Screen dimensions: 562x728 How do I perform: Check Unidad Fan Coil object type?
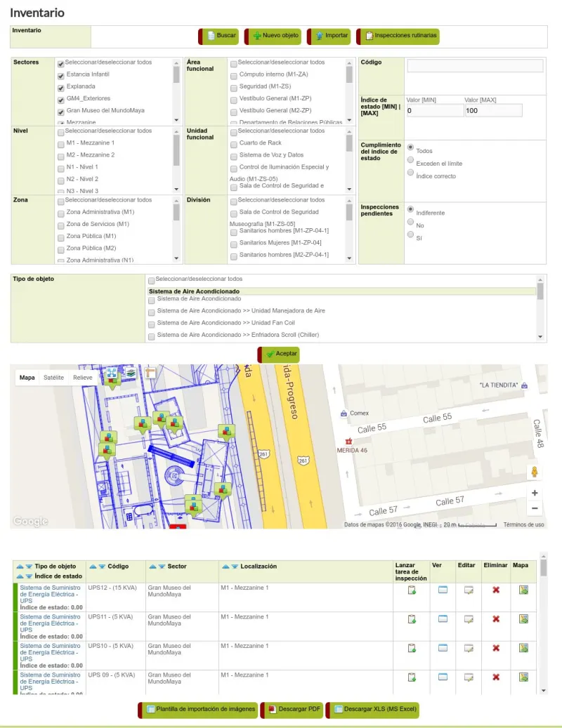coord(152,324)
